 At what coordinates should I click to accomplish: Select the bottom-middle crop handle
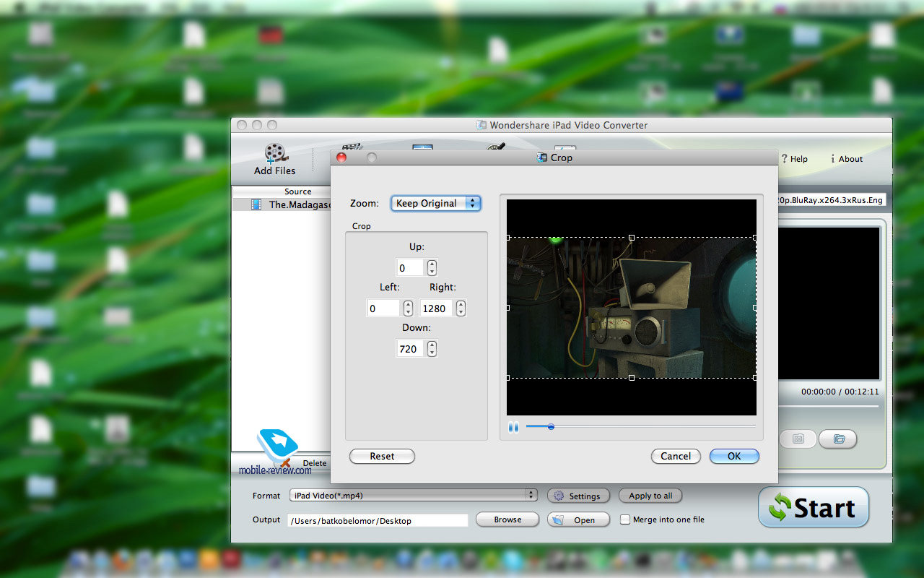tap(632, 378)
